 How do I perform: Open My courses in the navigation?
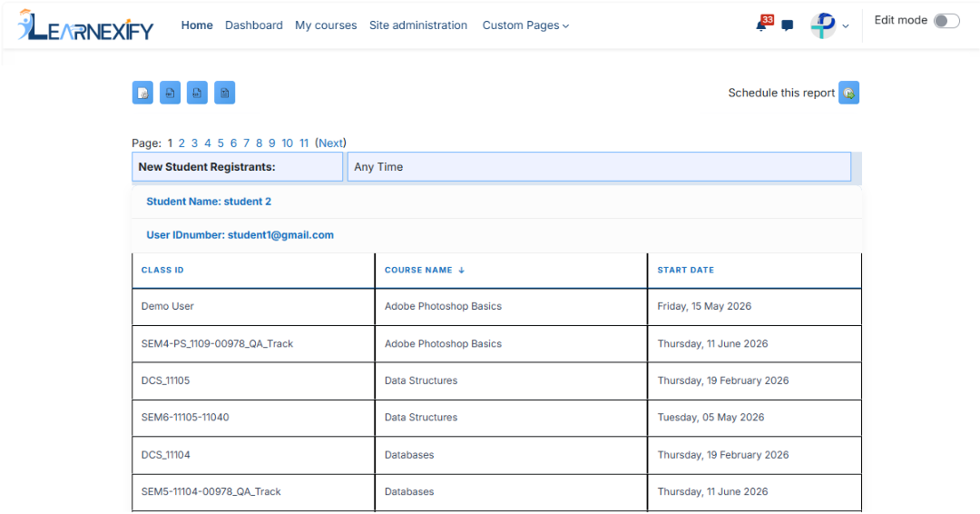pyautogui.click(x=326, y=25)
